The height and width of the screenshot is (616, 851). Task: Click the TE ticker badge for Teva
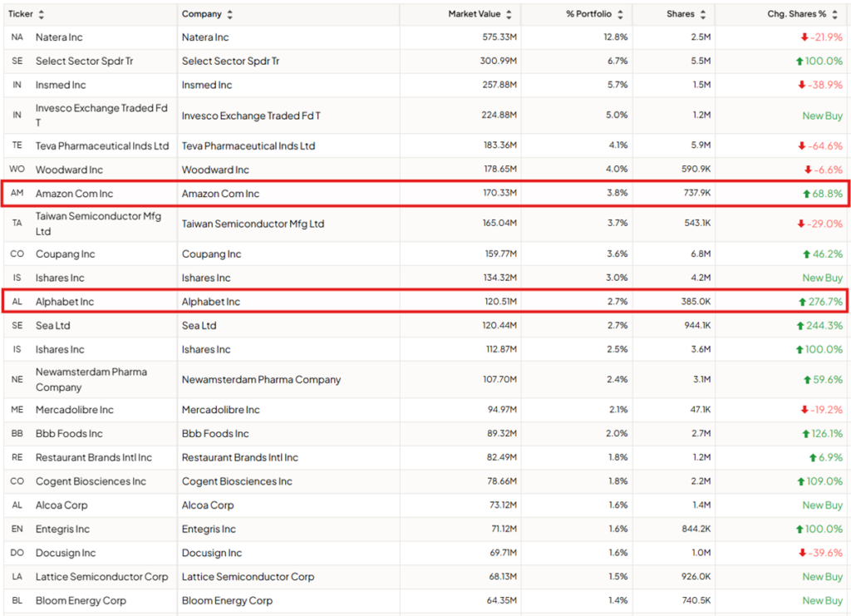click(17, 145)
